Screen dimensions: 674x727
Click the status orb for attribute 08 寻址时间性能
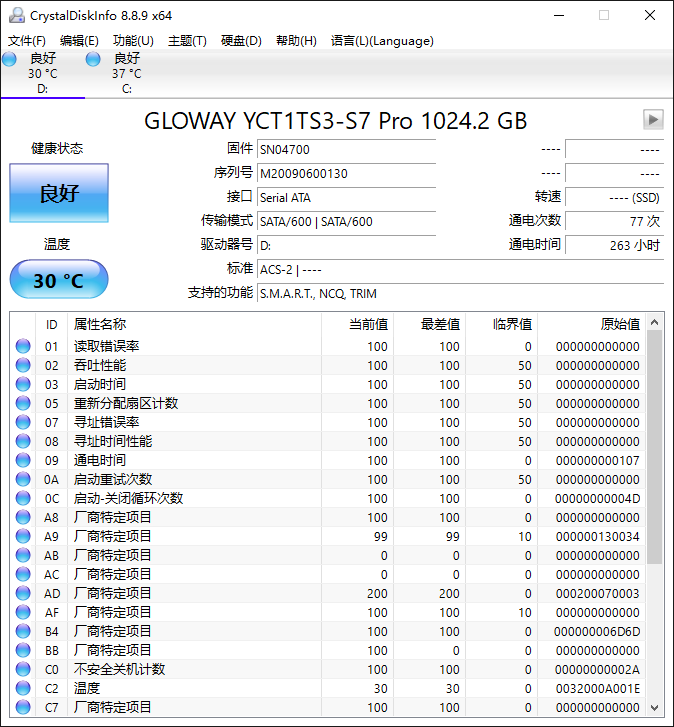23,441
